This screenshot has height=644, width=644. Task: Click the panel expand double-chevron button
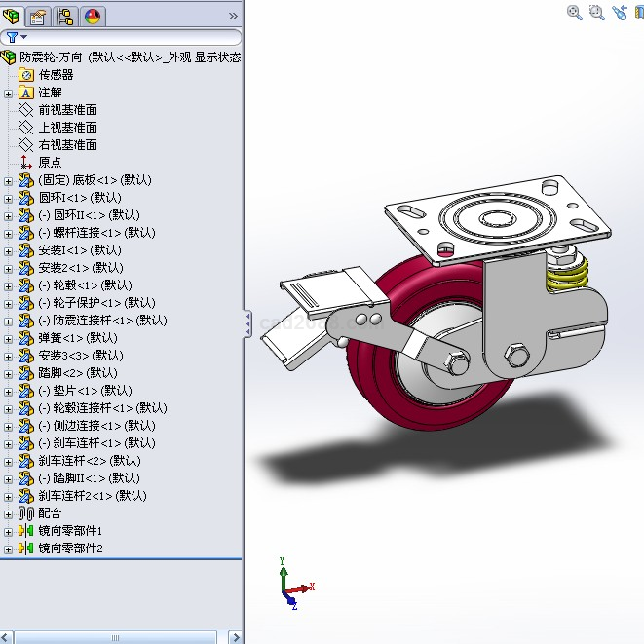pos(232,16)
